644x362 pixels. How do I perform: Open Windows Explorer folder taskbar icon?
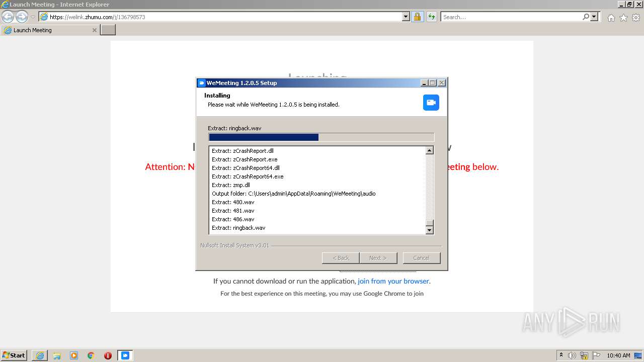point(57,355)
